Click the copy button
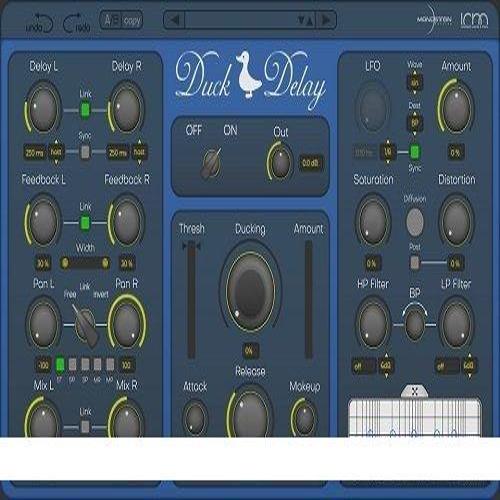This screenshot has height=500, width=500. [x=132, y=21]
